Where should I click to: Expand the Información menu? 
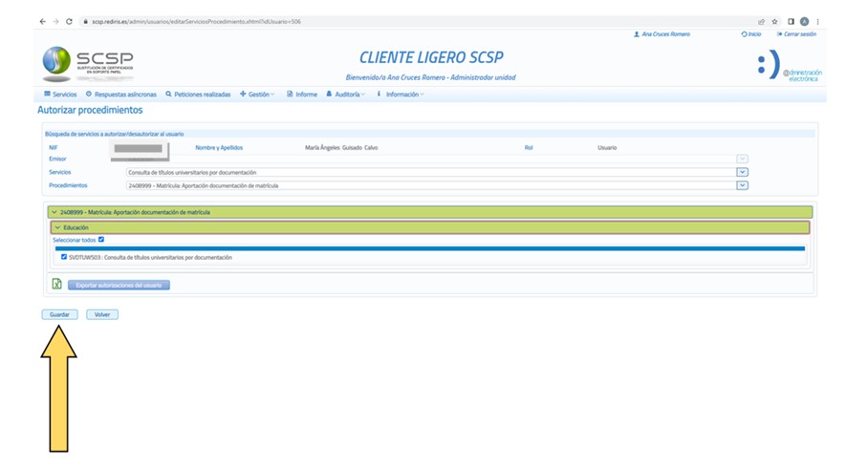pyautogui.click(x=401, y=94)
